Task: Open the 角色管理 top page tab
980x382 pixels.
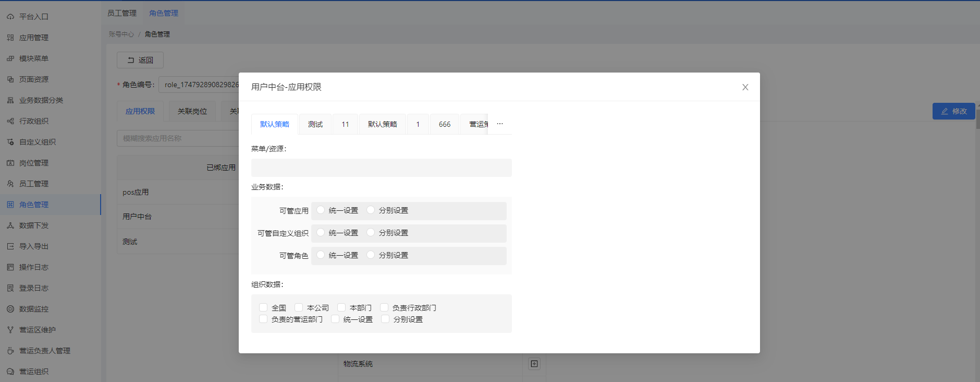Action: tap(164, 13)
